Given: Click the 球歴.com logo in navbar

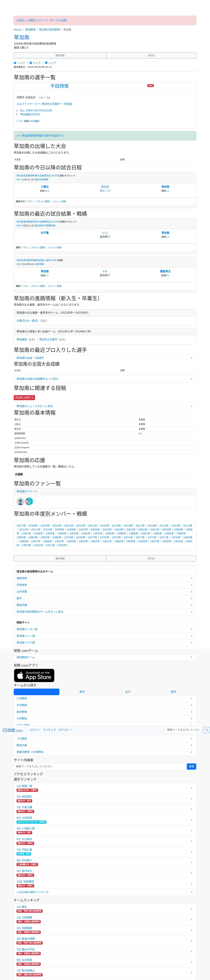Looking at the screenshot, I should 13,730.
